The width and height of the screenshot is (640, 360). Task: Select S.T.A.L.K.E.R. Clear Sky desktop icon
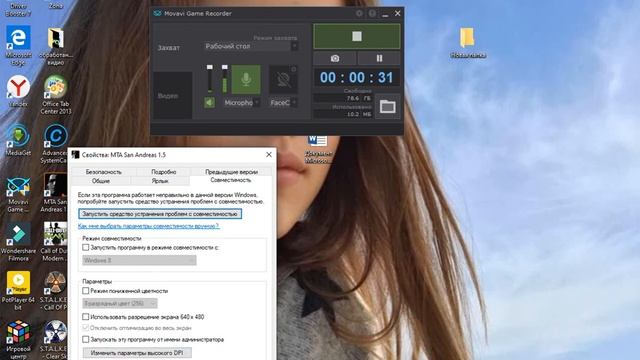pos(54,340)
